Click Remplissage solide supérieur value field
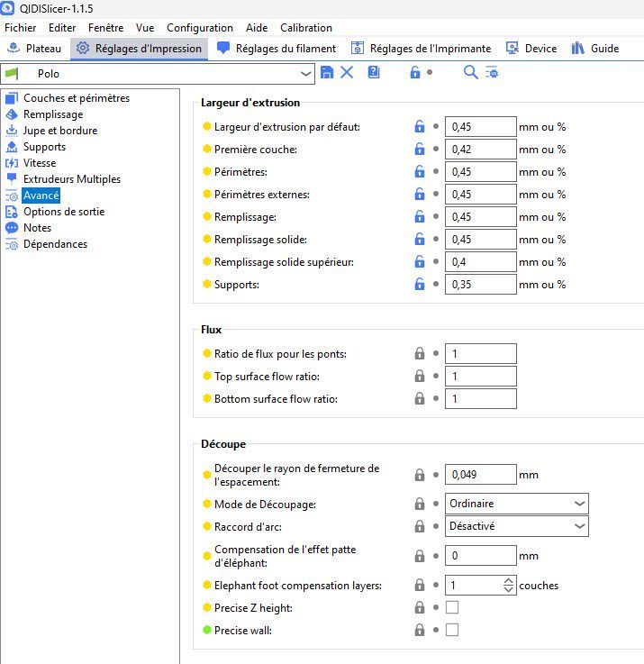 click(x=481, y=261)
